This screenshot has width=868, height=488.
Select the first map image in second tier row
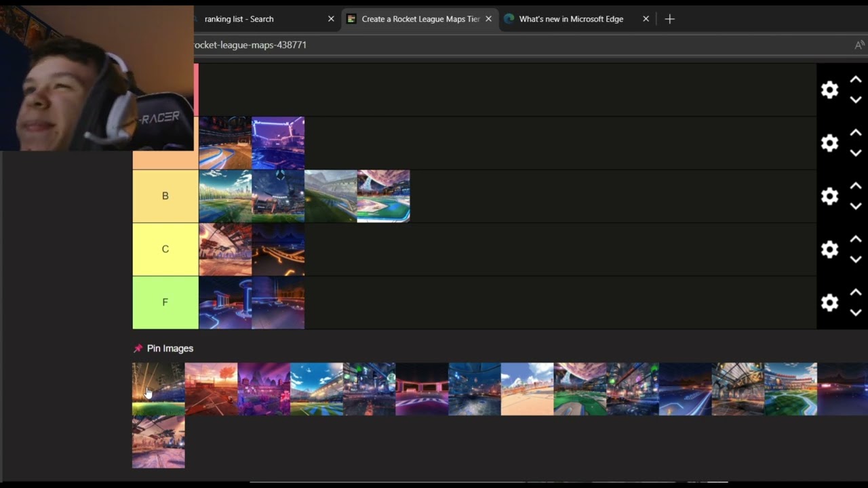coord(225,143)
